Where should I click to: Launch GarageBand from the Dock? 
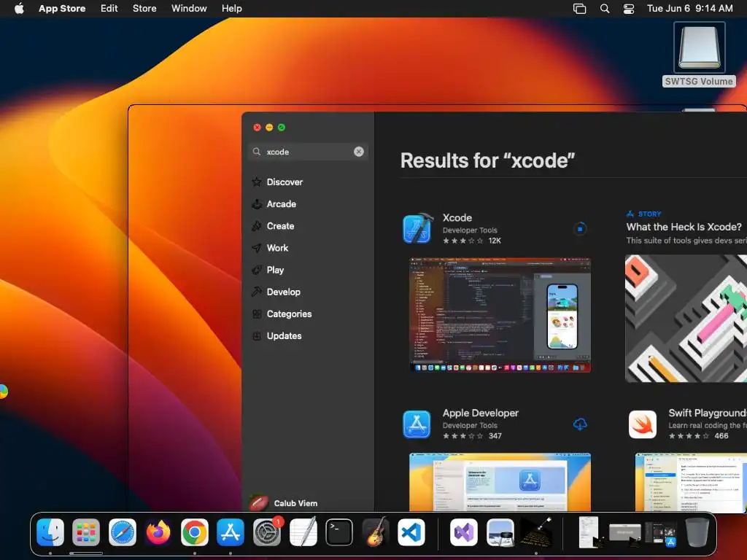pos(376,532)
